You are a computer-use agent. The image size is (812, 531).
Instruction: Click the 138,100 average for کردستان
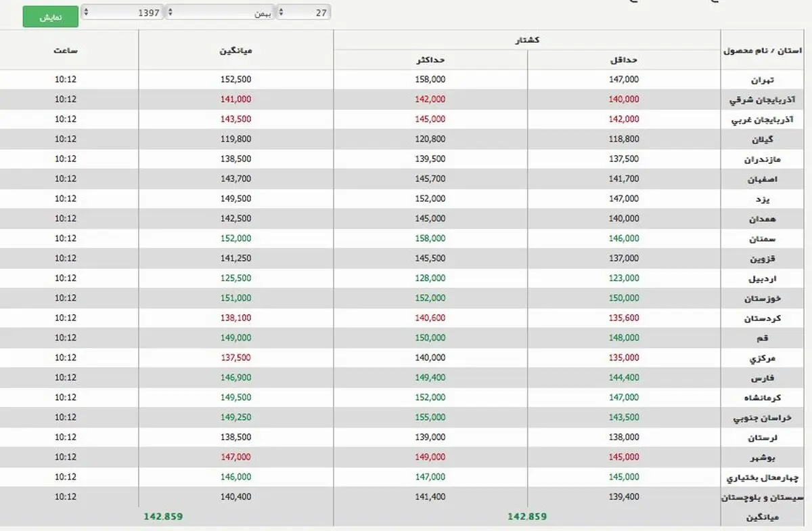click(x=236, y=318)
